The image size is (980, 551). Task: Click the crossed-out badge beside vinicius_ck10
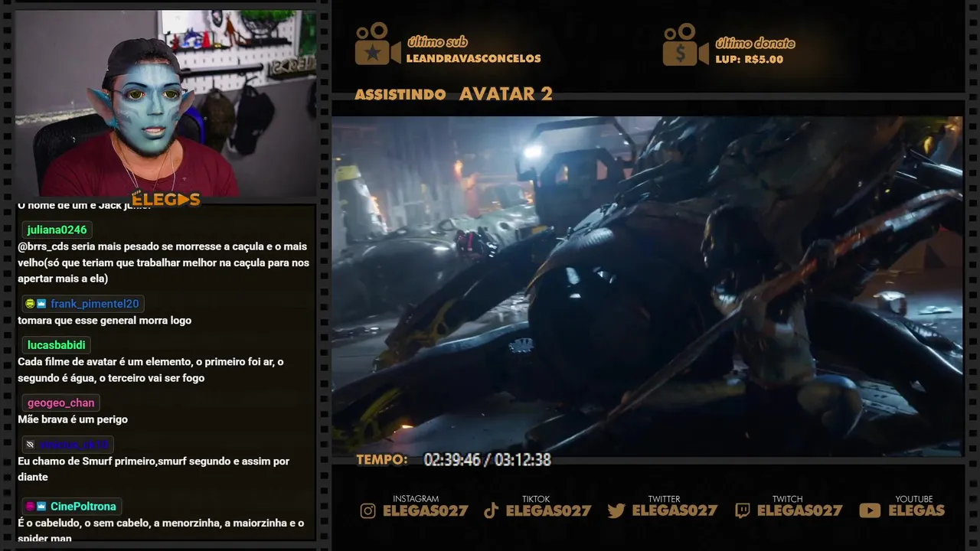tap(30, 445)
